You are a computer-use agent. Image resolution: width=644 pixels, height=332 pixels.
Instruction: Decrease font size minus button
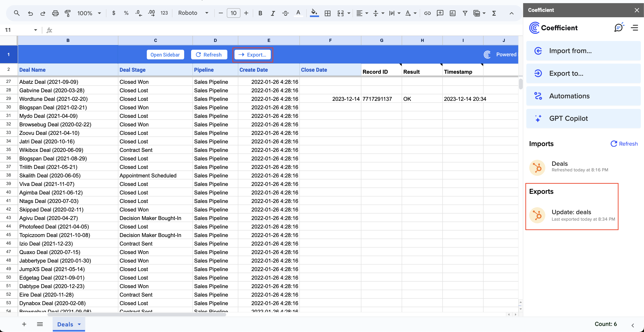coord(220,13)
